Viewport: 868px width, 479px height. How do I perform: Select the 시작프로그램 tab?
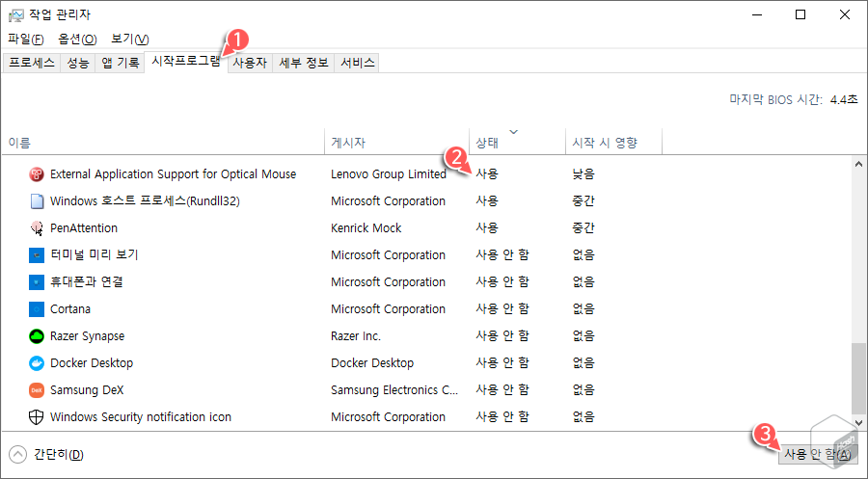point(186,62)
